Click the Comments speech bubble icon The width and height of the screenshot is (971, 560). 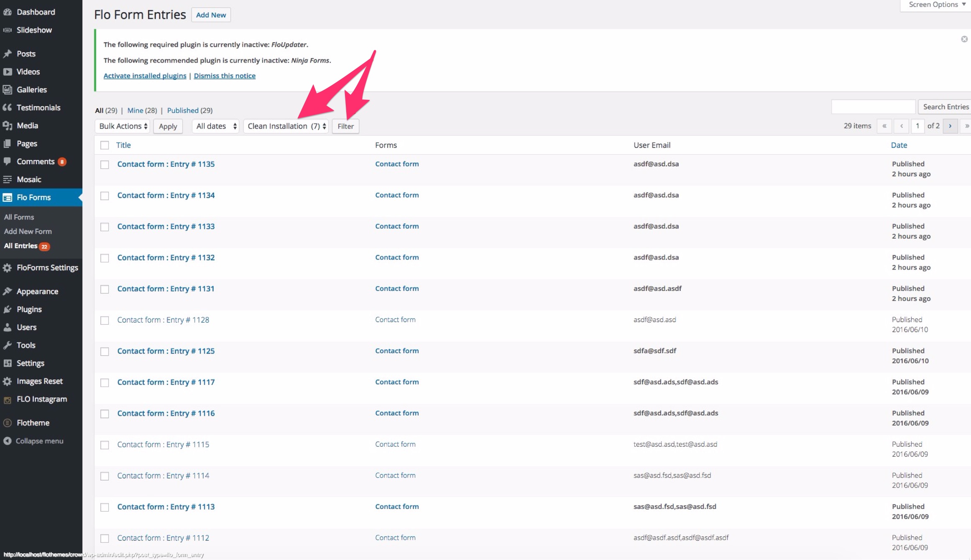coord(8,161)
